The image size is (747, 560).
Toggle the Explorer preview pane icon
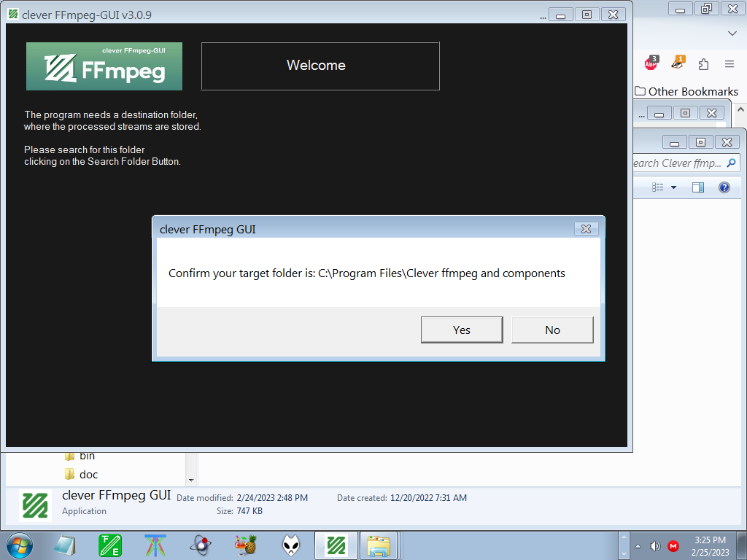tap(698, 187)
